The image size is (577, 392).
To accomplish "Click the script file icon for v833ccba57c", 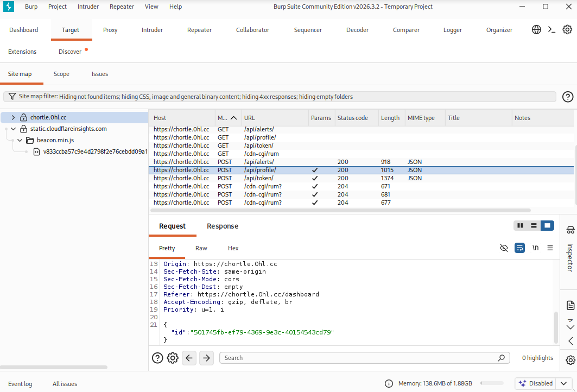I will tap(36, 151).
